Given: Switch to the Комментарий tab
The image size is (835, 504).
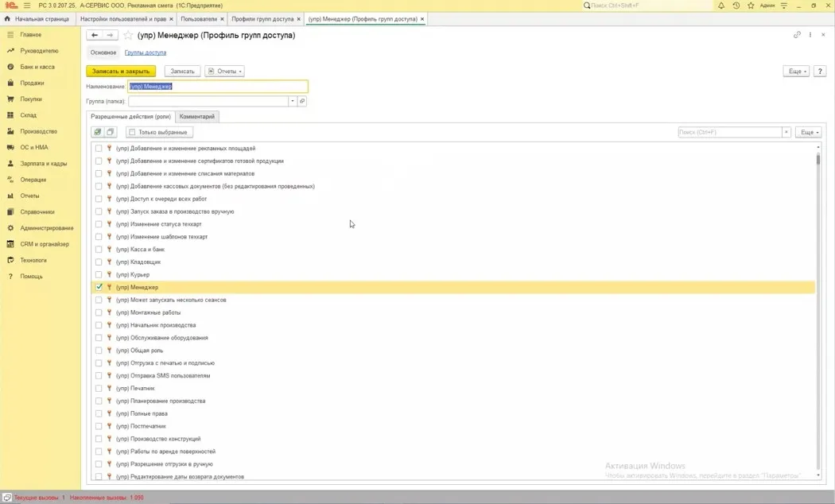Looking at the screenshot, I should pos(197,117).
